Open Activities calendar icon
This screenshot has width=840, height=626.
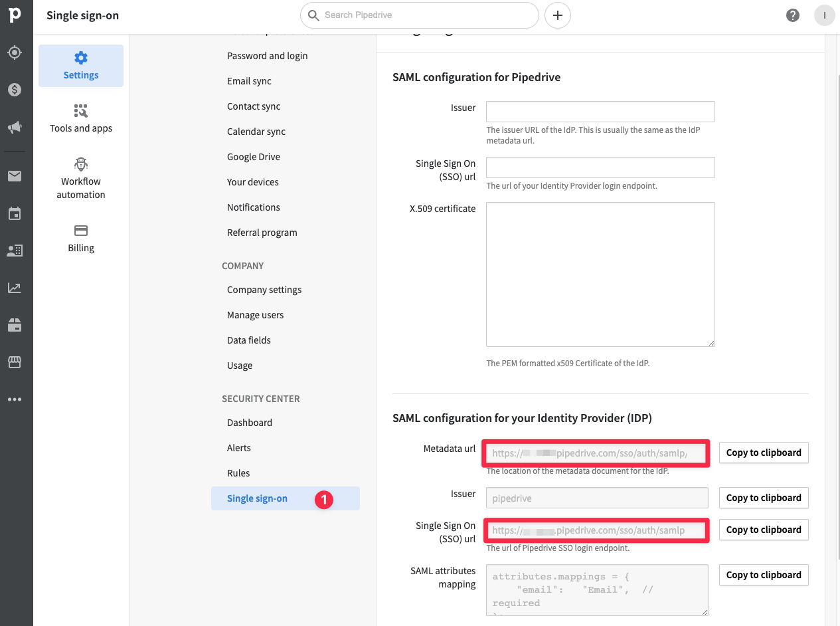pos(15,213)
